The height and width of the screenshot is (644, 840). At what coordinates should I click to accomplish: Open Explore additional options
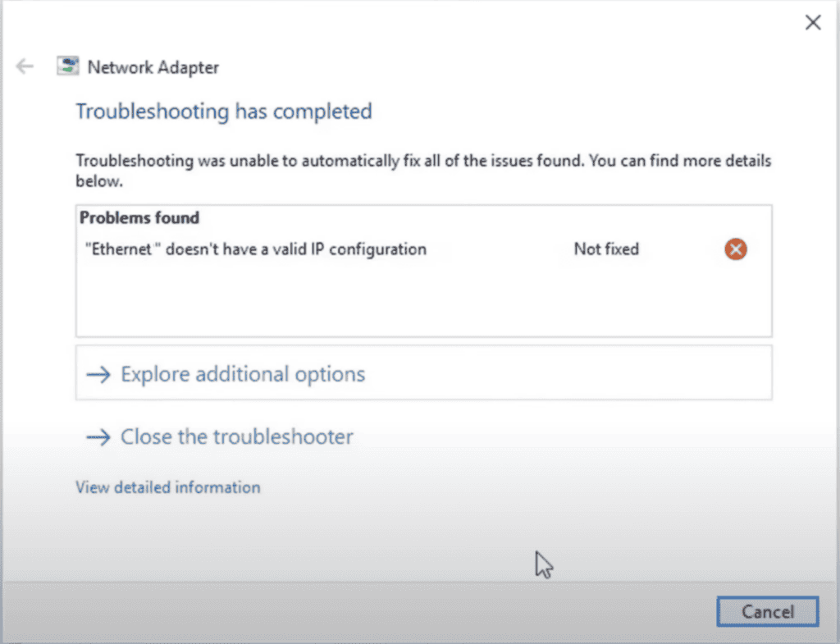(x=243, y=375)
